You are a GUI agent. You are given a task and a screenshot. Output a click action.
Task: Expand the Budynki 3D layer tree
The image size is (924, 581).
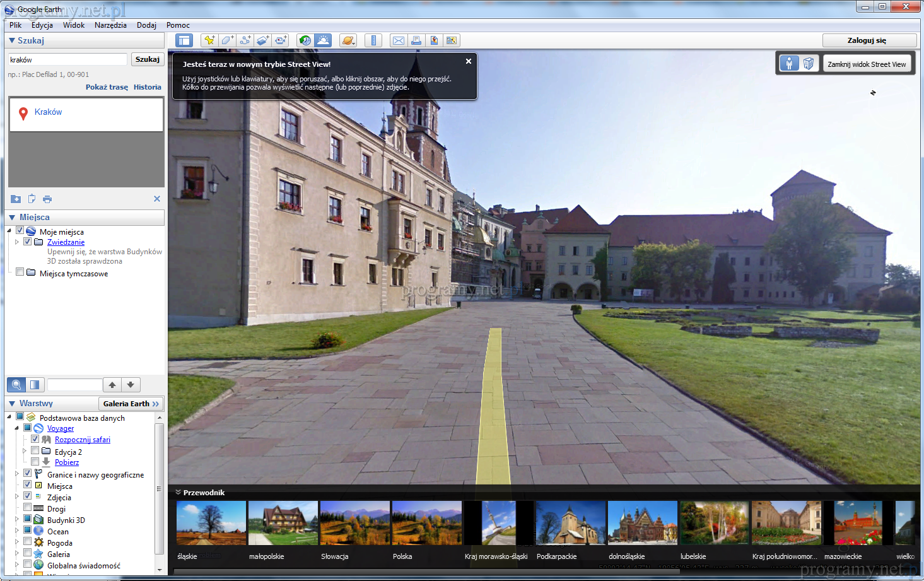17,520
